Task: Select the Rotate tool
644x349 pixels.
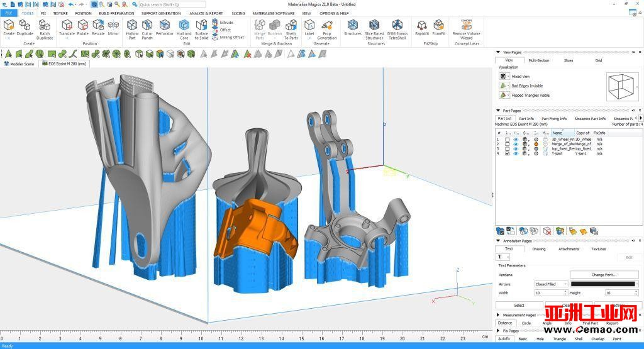Action: (x=83, y=28)
